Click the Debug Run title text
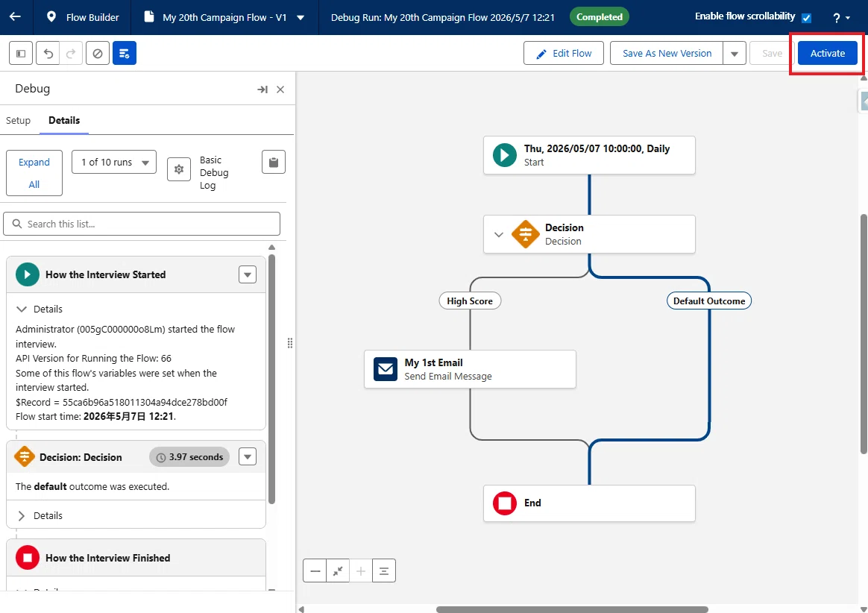The image size is (868, 613). pyautogui.click(x=443, y=17)
